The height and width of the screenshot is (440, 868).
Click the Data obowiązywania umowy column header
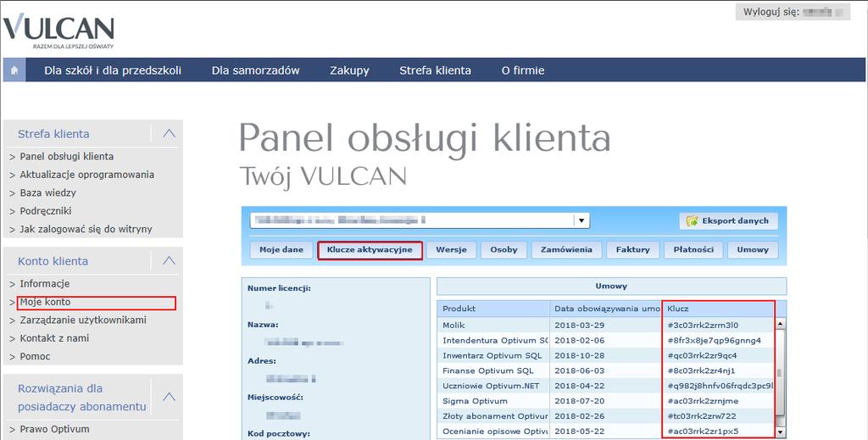pyautogui.click(x=605, y=309)
